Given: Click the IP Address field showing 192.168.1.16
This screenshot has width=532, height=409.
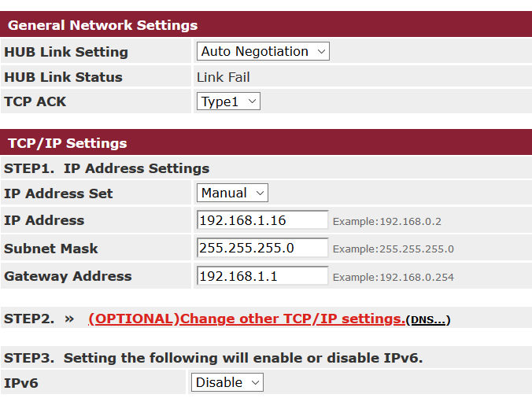Looking at the screenshot, I should click(262, 220).
